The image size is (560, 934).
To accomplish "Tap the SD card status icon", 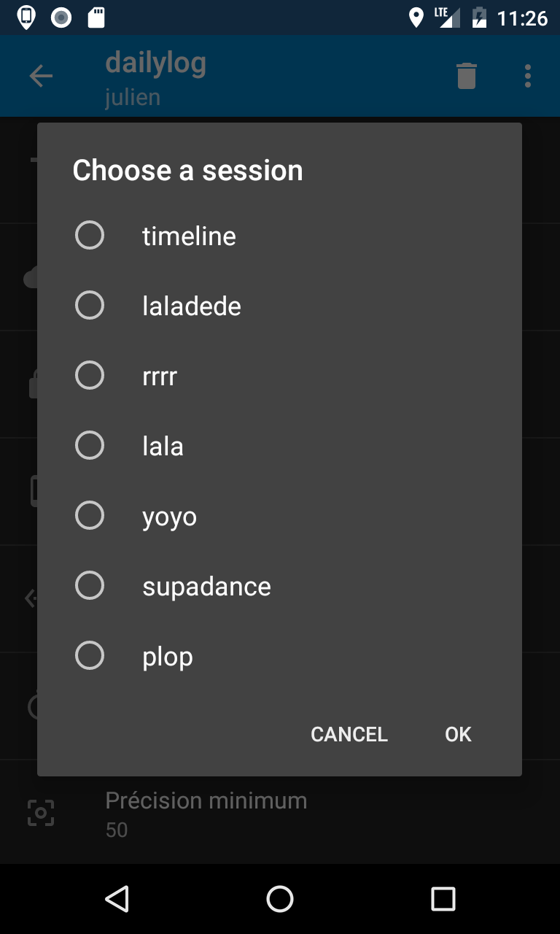I will click(x=96, y=18).
